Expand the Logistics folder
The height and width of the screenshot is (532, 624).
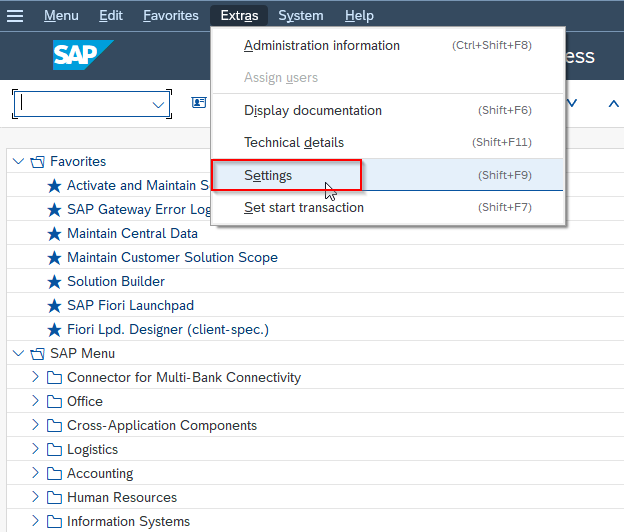[x=35, y=449]
